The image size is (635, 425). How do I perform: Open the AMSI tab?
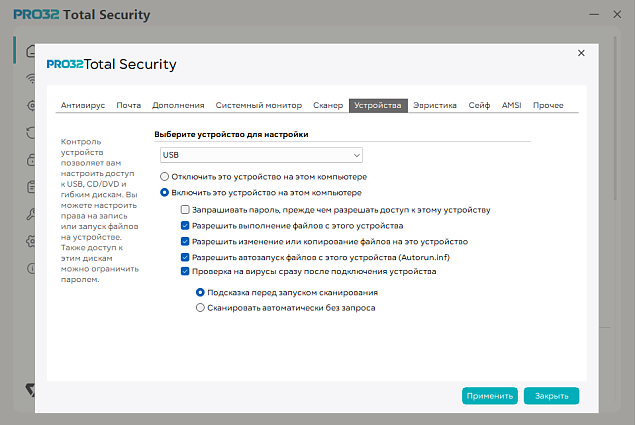click(x=511, y=105)
